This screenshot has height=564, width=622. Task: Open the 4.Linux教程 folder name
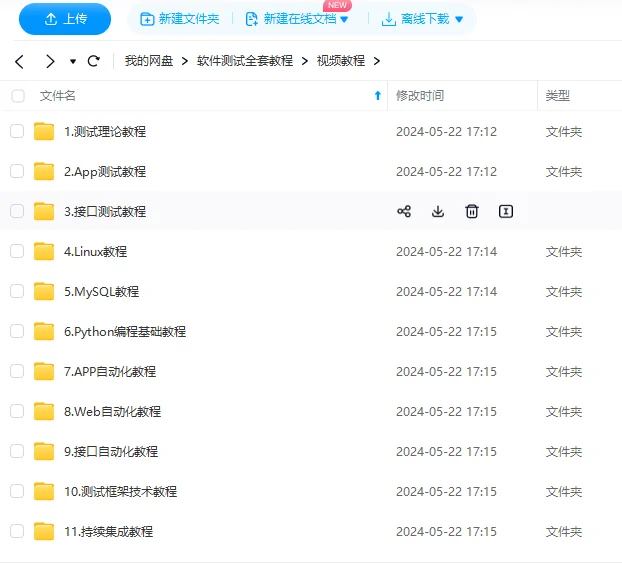point(96,252)
